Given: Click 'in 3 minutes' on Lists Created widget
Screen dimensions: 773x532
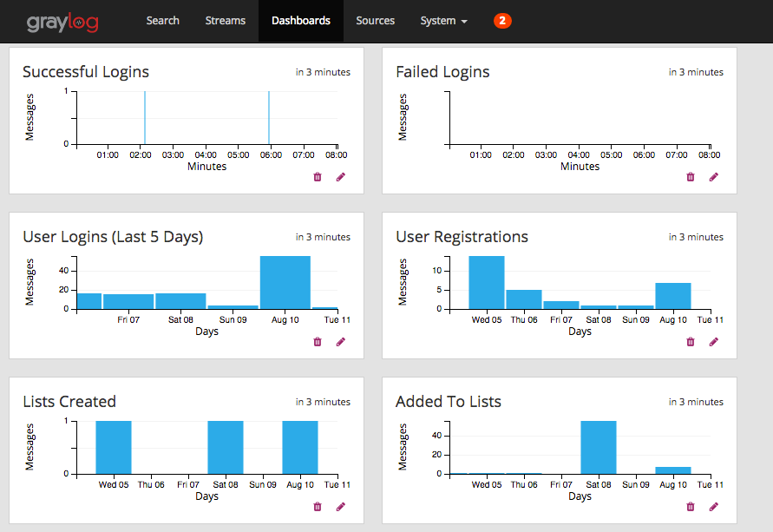Looking at the screenshot, I should [x=323, y=402].
